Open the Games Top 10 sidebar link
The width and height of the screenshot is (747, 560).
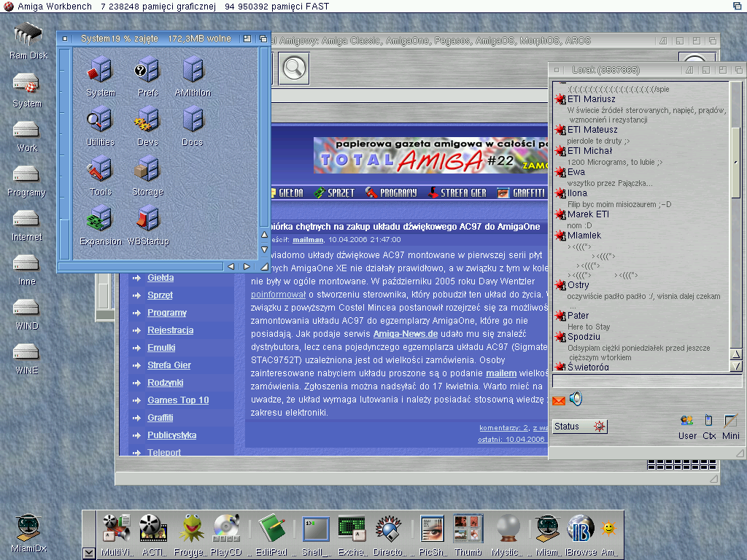[x=178, y=400]
